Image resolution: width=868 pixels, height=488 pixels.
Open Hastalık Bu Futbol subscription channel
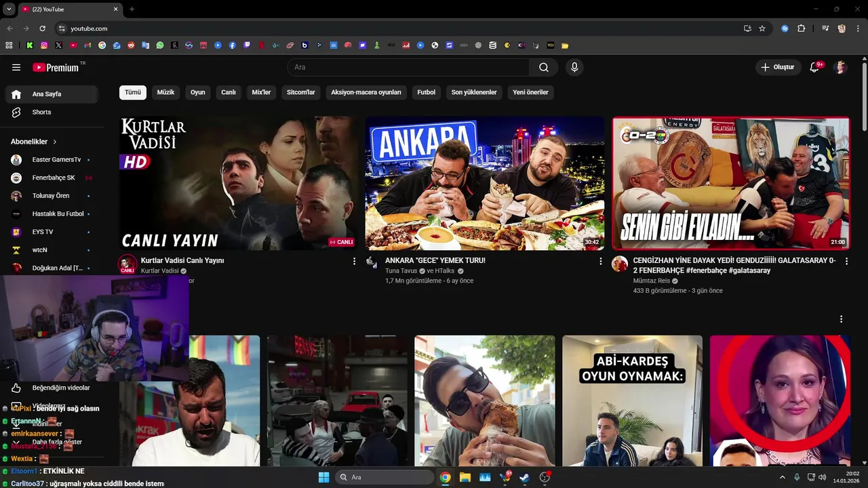point(52,213)
